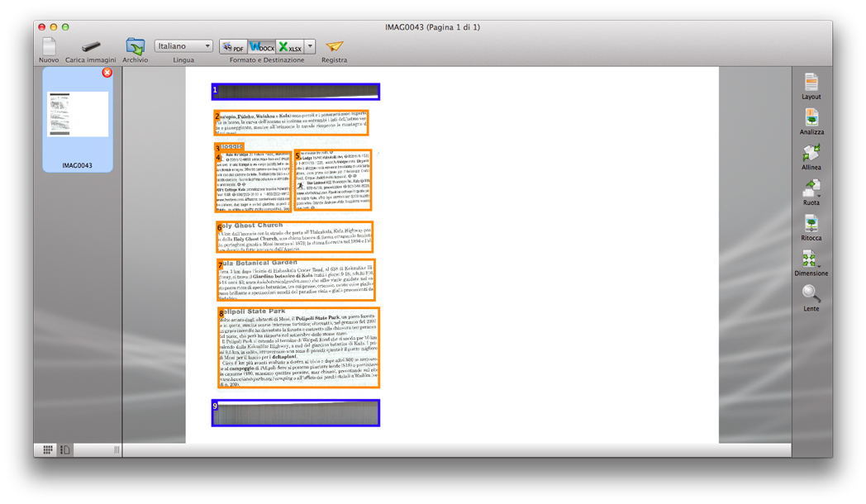This screenshot has height=504, width=866.
Task: Open Carica immagini scanner icon
Action: point(91,46)
